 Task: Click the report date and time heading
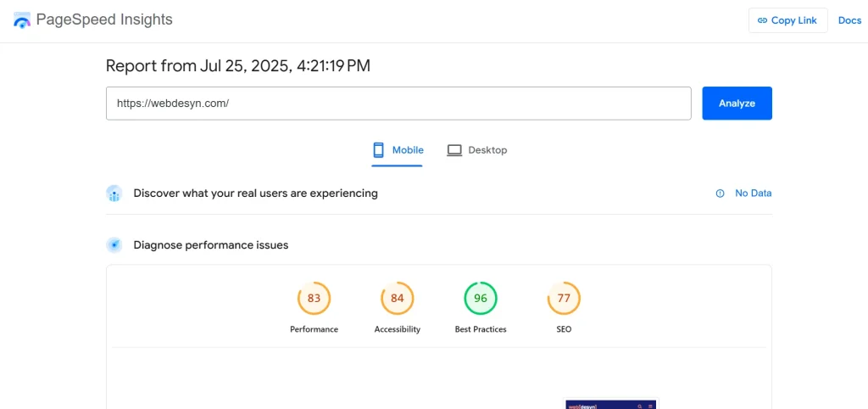[x=237, y=65]
